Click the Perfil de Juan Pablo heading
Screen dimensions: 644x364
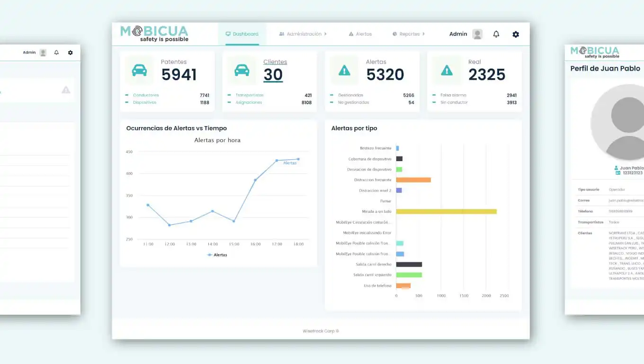[x=605, y=69]
